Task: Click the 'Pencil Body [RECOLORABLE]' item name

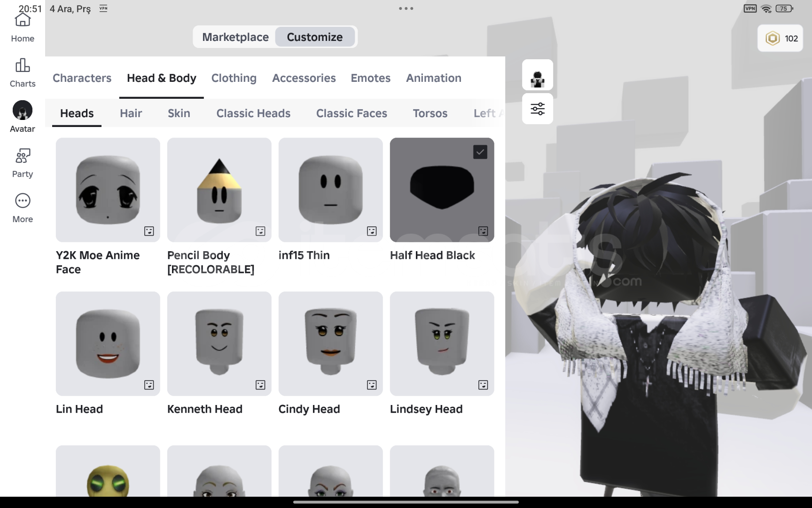Action: click(x=211, y=262)
